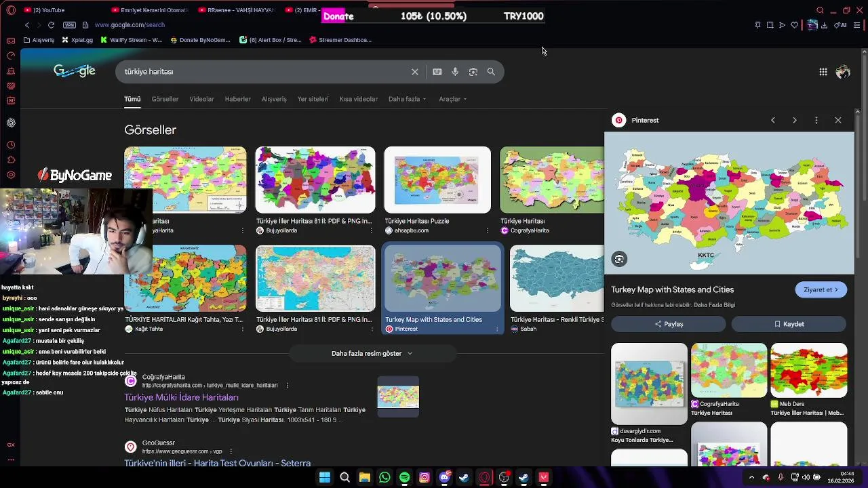Open options for CoğrafyaHarita result

(288, 385)
